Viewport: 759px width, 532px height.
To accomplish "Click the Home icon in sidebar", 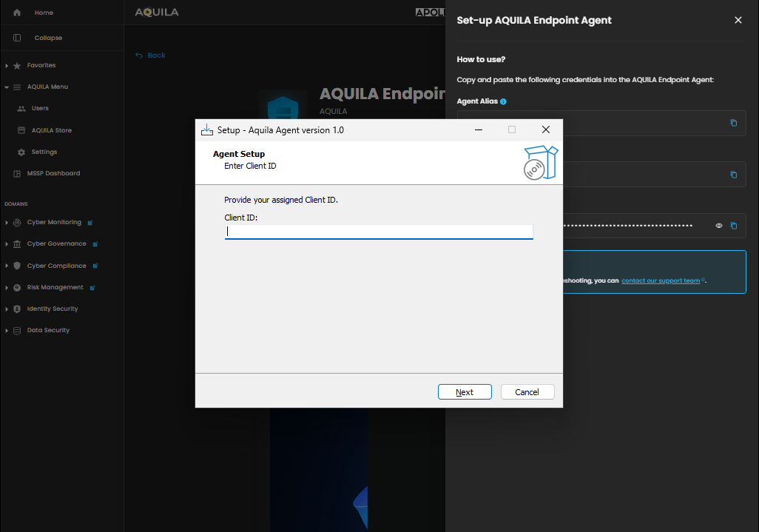I will [x=17, y=13].
